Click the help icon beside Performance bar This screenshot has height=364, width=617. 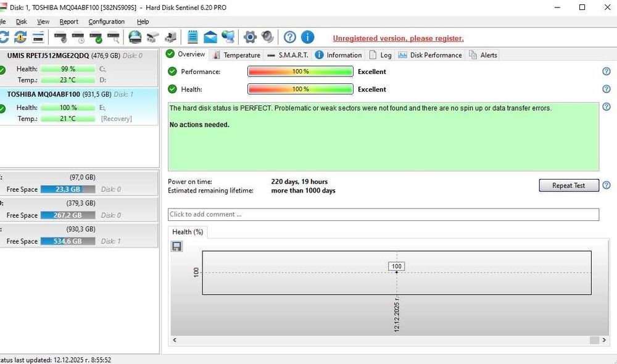[607, 71]
